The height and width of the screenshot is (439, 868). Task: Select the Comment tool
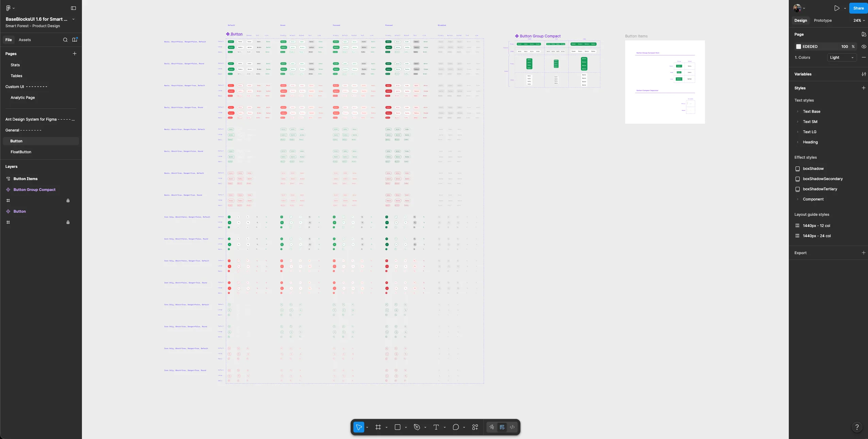click(456, 427)
